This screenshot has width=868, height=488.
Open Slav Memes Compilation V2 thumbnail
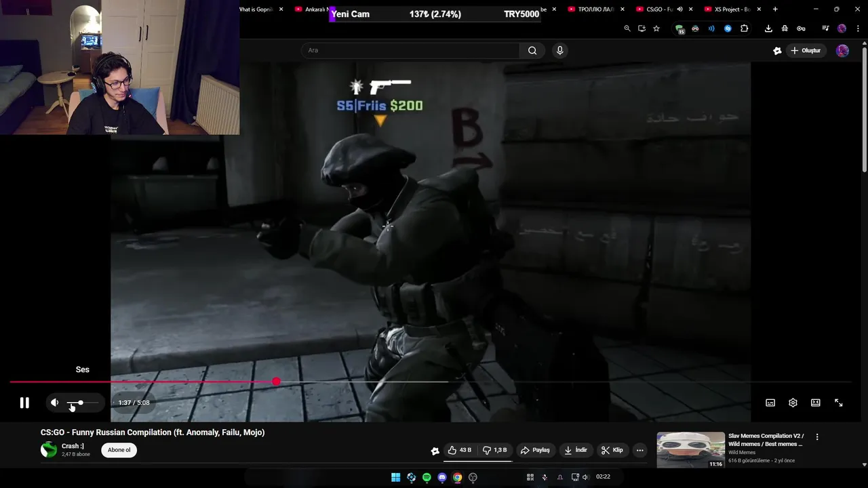[690, 450]
